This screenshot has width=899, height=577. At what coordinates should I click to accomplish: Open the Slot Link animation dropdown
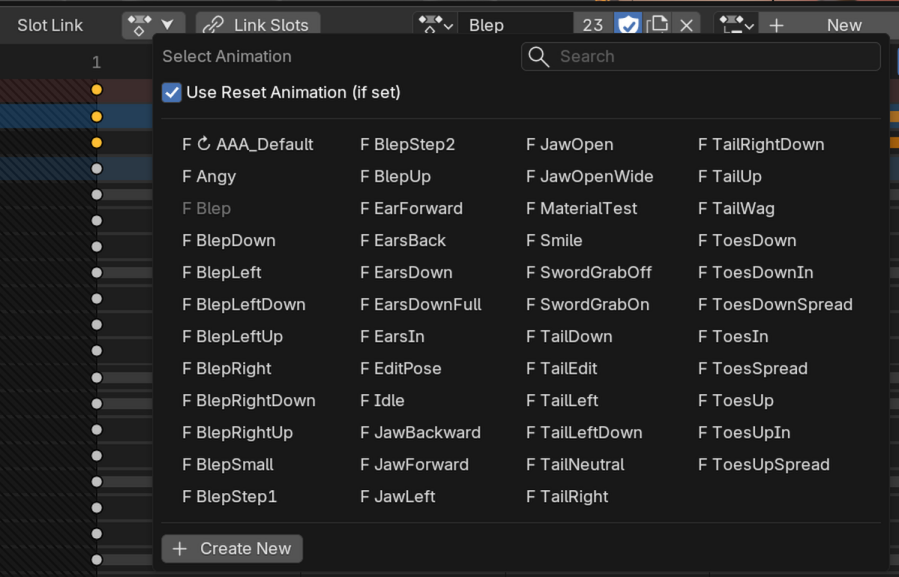(153, 25)
